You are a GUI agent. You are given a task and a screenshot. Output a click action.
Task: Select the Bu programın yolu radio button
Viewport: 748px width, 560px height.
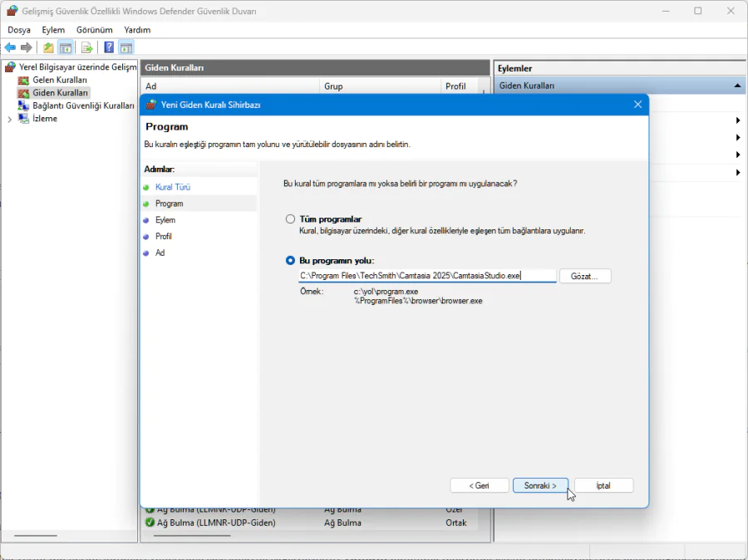coord(290,260)
